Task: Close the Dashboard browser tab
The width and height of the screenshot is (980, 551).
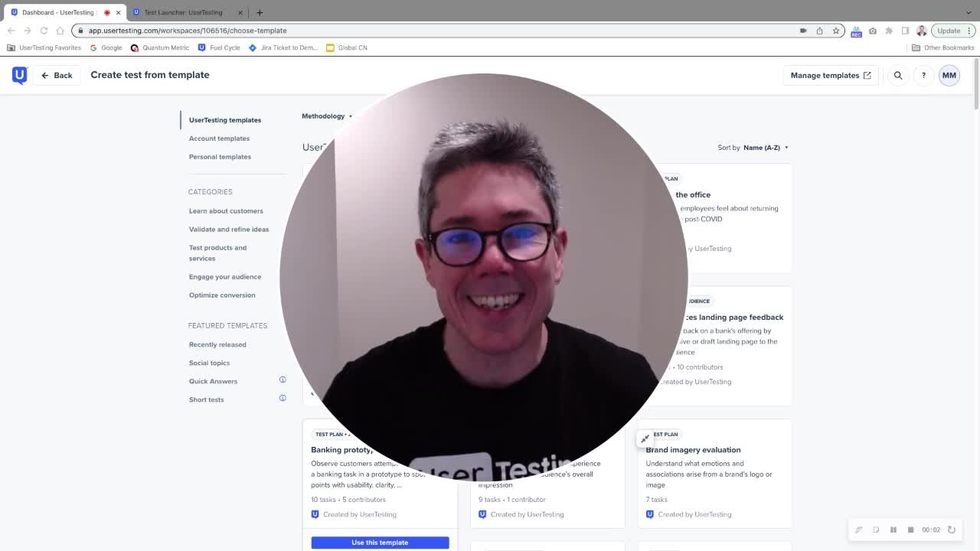Action: pos(118,12)
